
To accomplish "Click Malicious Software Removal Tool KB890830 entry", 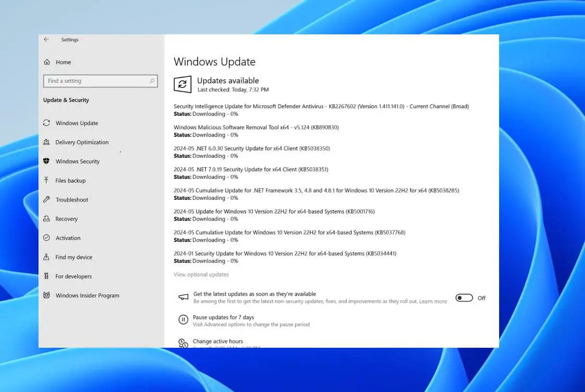I will point(256,128).
